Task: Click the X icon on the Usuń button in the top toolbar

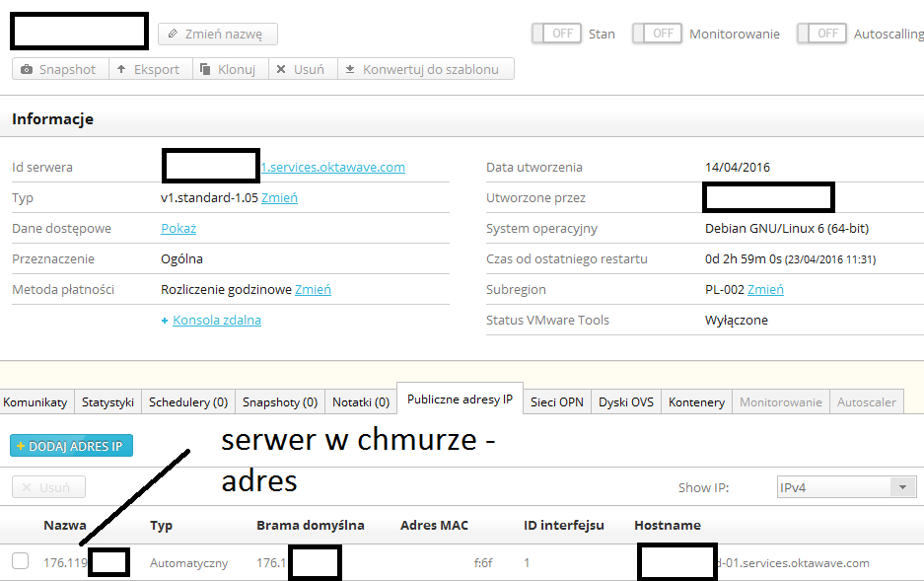Action: pos(281,69)
